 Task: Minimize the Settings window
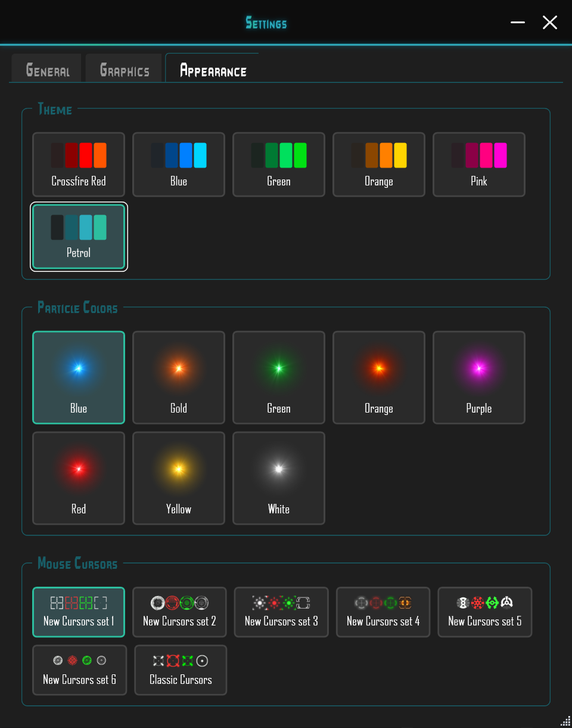pos(518,23)
